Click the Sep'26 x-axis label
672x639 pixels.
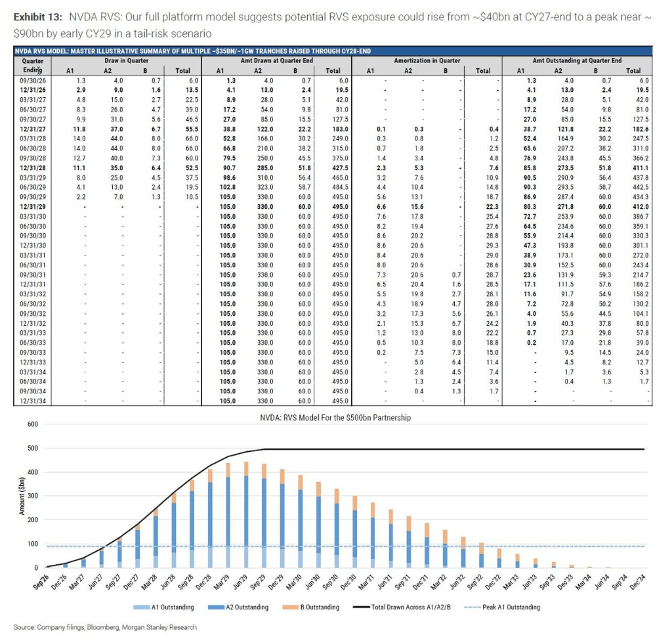41,581
